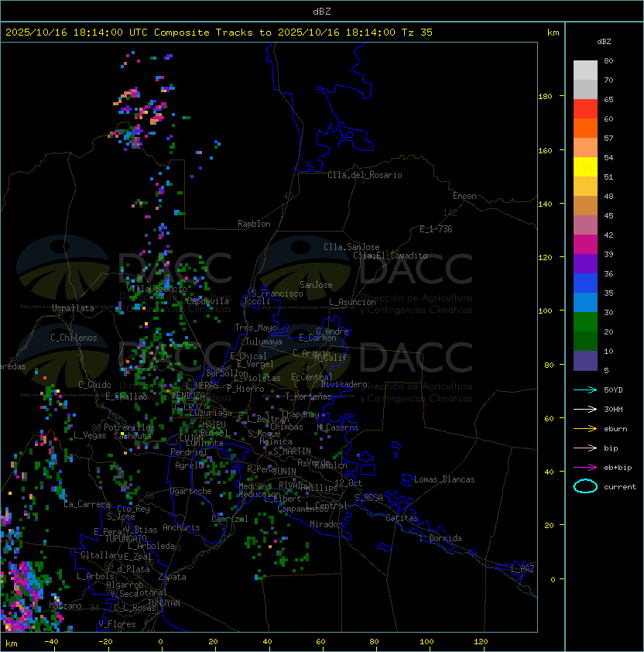The height and width of the screenshot is (652, 644).
Task: Click the Mirador place label
Action: click(326, 524)
